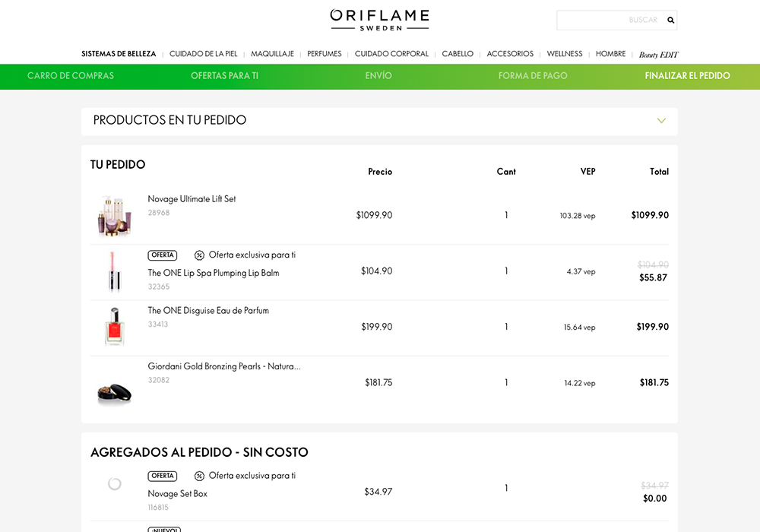Open the Accesorios menu
This screenshot has height=532, width=760.
tap(510, 54)
